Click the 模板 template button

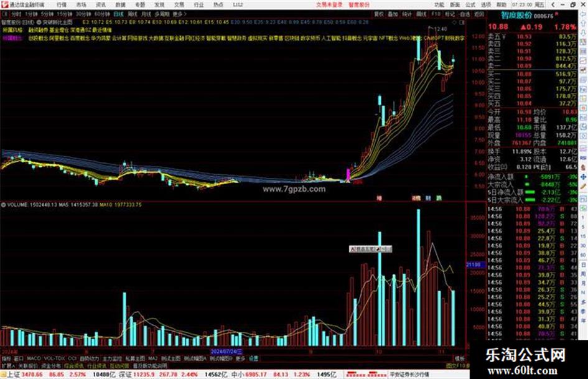click(x=459, y=358)
